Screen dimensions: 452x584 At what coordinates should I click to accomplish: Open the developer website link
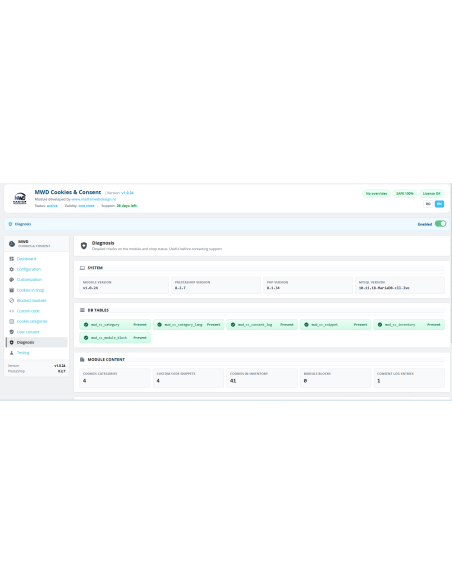pos(94,199)
